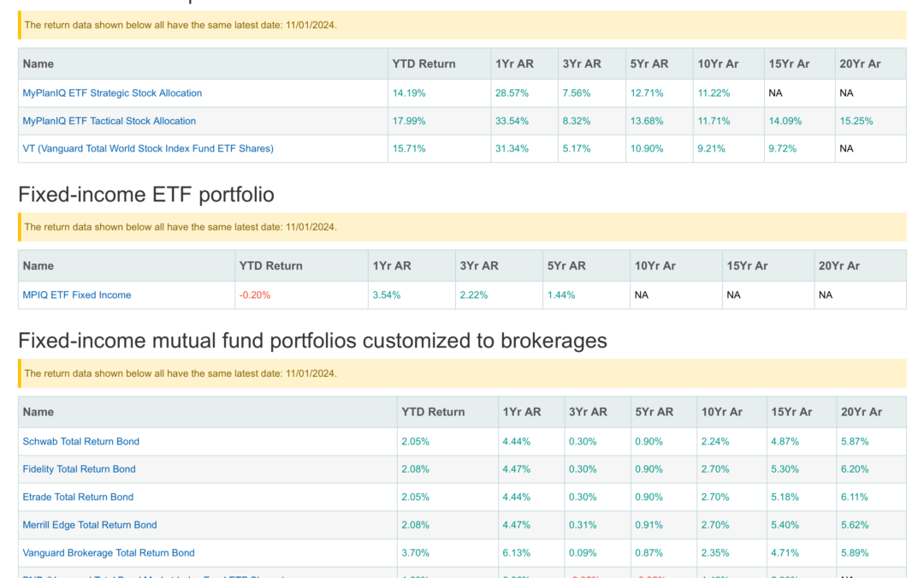Click Etrade Total Return Bond 20Yr value 6.11%
924x578 pixels.
pyautogui.click(x=855, y=497)
